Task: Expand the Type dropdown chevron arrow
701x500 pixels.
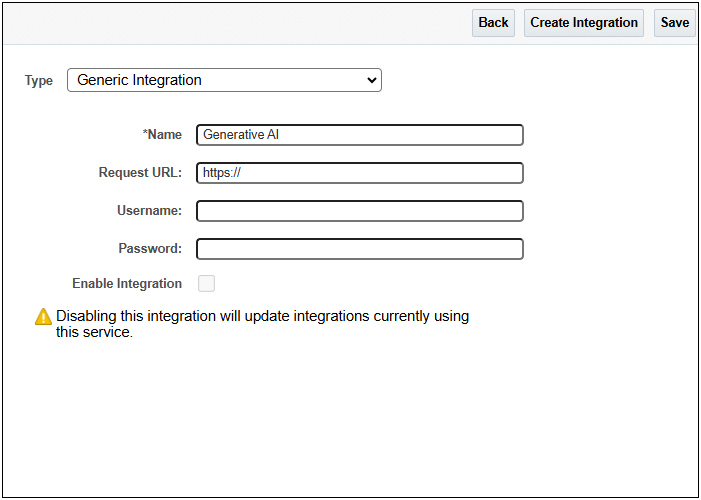Action: pyautogui.click(x=372, y=80)
